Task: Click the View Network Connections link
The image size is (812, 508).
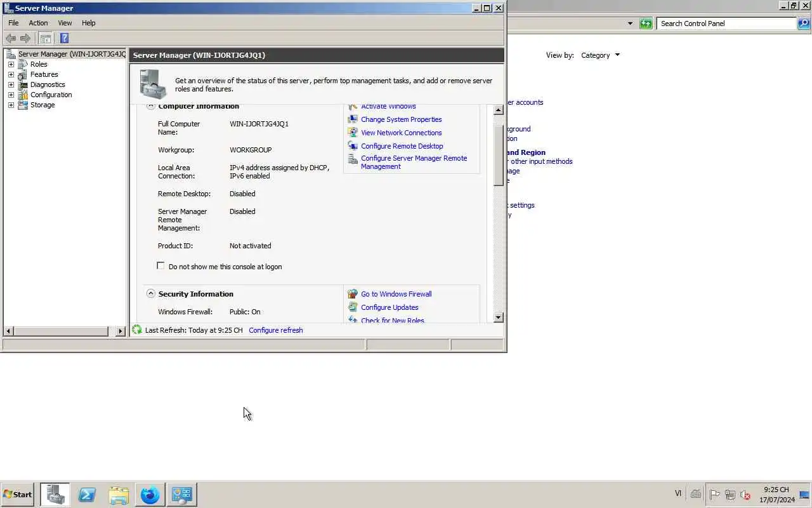Action: 402,133
